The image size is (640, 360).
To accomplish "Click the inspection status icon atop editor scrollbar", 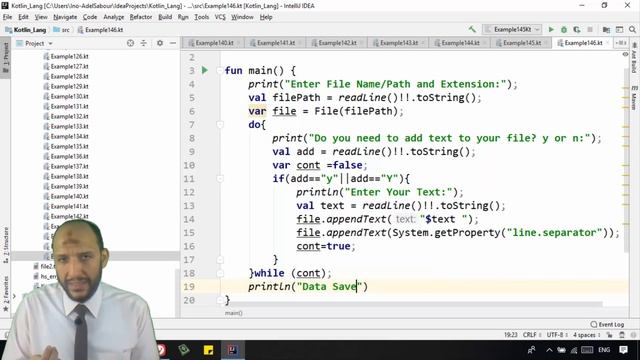I will tap(625, 54).
